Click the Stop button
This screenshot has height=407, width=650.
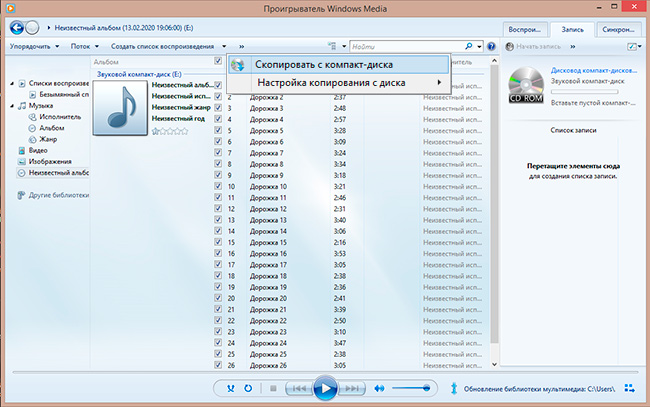pos(273,388)
